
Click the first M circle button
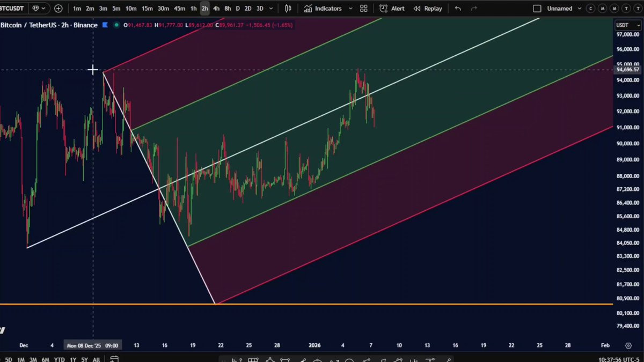[x=602, y=9]
